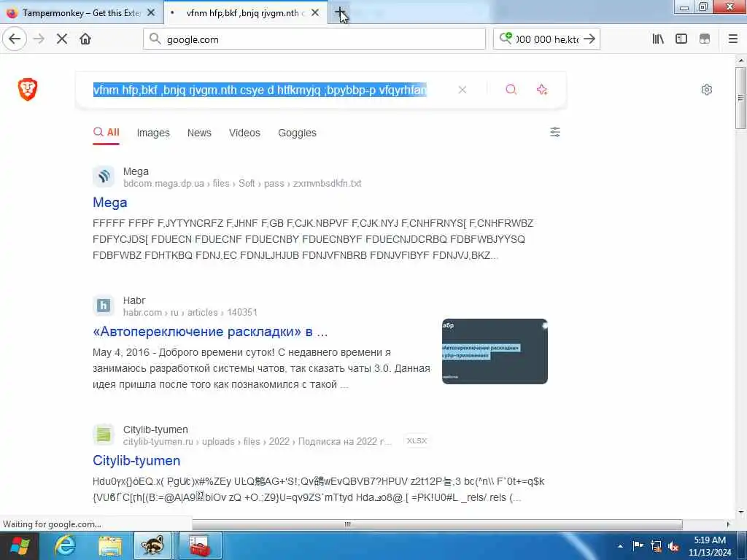Open the Mega result title link
This screenshot has height=560, width=747.
[110, 203]
